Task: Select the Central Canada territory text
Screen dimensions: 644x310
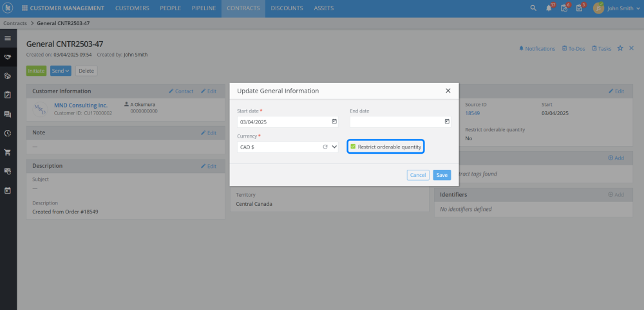Action: pos(254,204)
